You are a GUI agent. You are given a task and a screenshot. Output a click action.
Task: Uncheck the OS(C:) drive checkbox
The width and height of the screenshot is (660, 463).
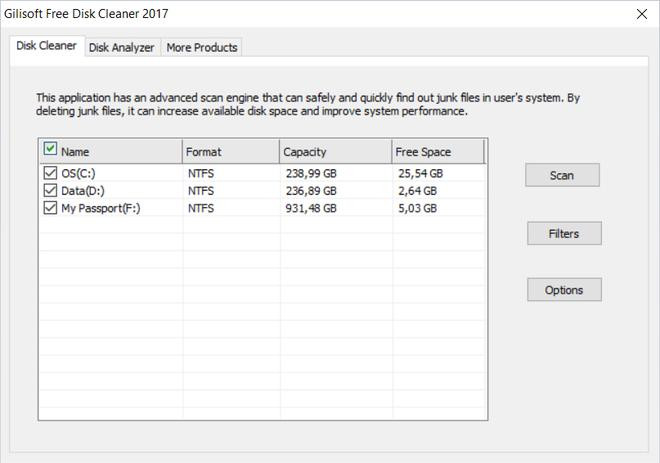[51, 173]
